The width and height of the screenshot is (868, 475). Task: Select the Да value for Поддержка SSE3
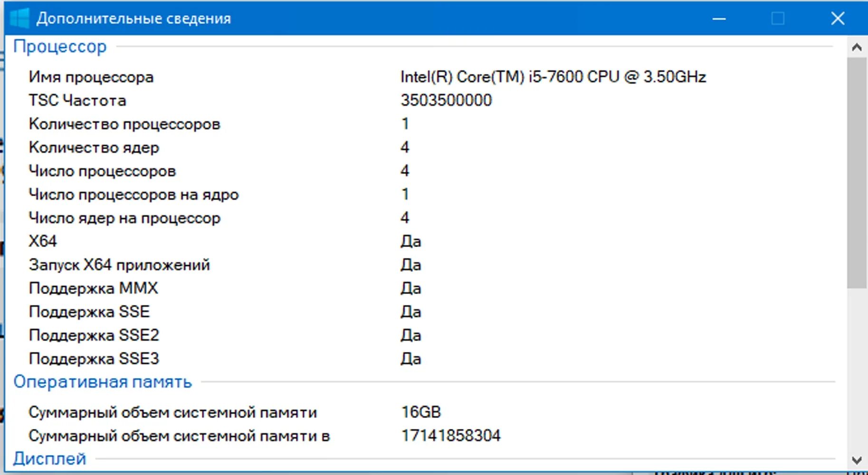coord(410,359)
